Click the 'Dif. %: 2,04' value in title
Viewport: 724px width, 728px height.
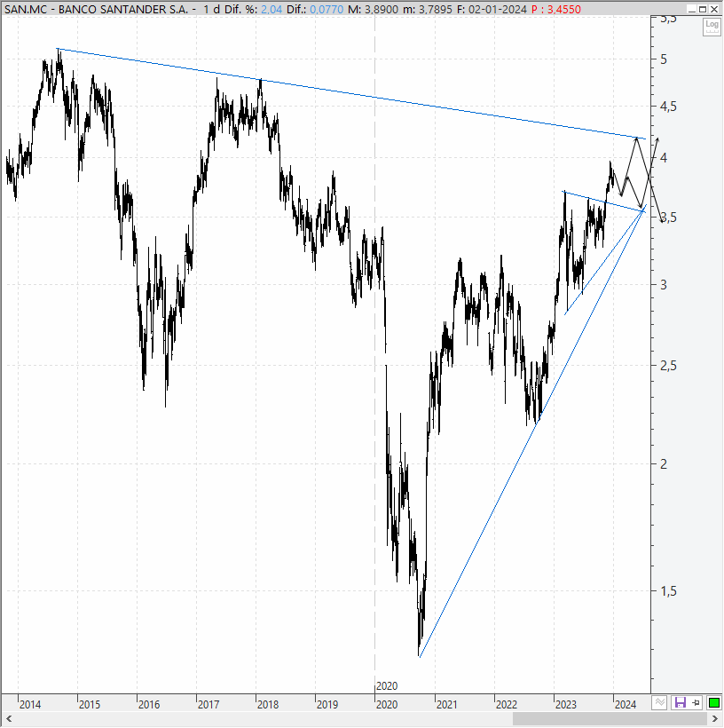(x=254, y=9)
